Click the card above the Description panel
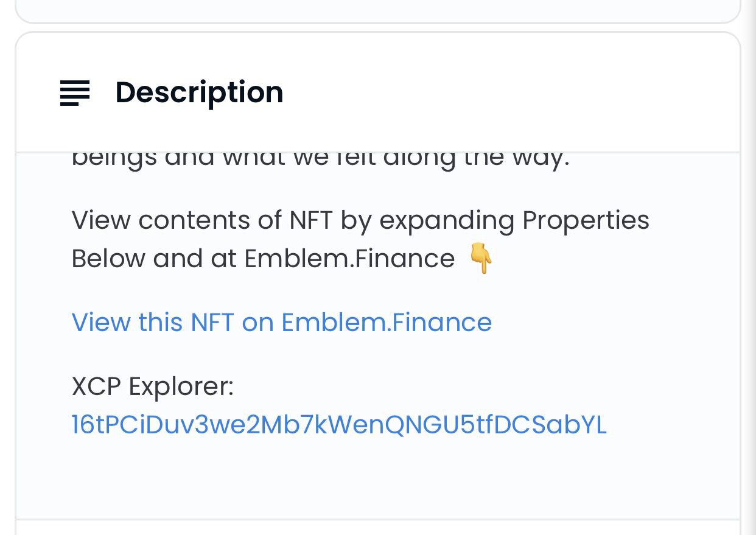 click(377, 10)
